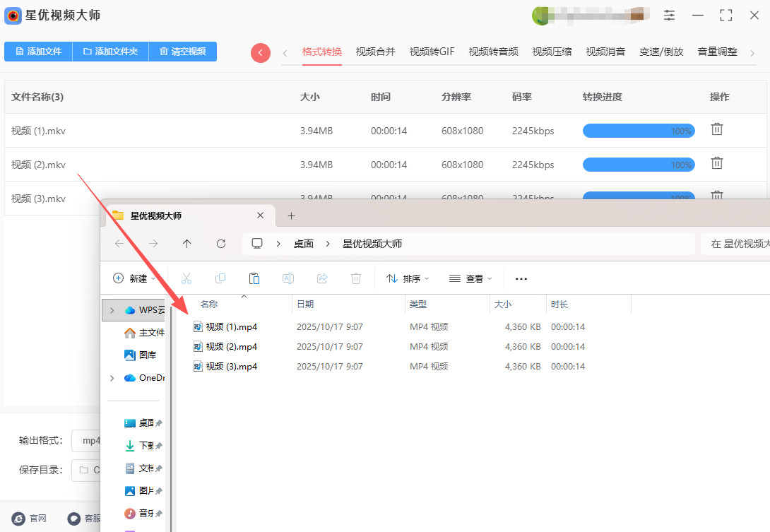
Task: Open the customer service chat icon
Action: (x=73, y=519)
